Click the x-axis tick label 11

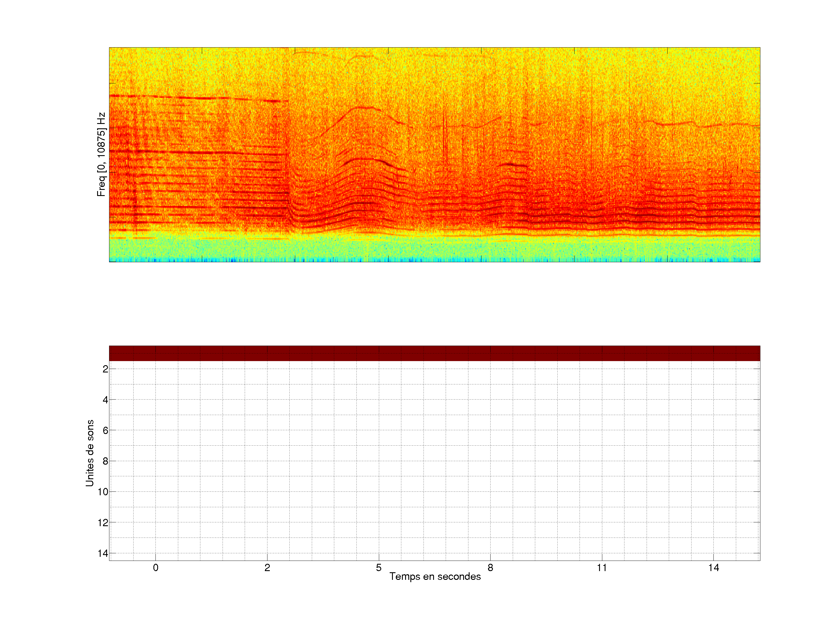tap(601, 568)
